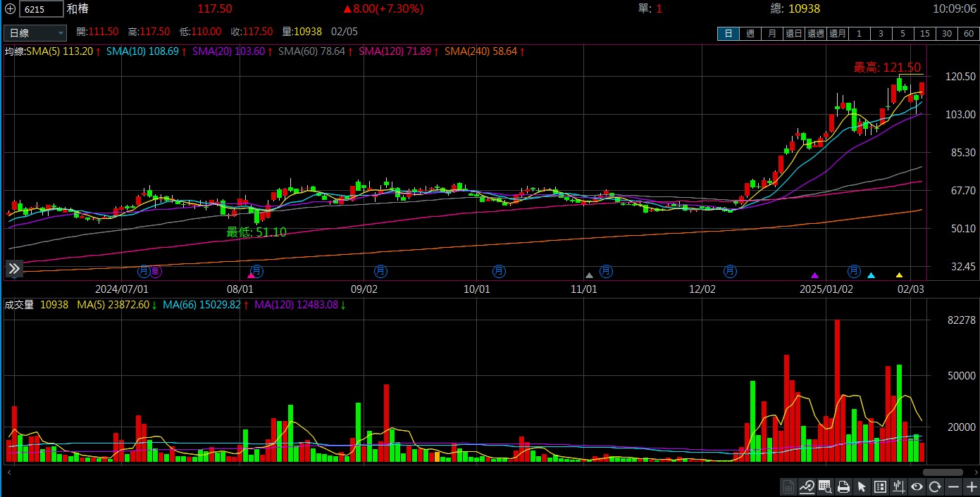Click the printer icon to print chart

[x=843, y=486]
